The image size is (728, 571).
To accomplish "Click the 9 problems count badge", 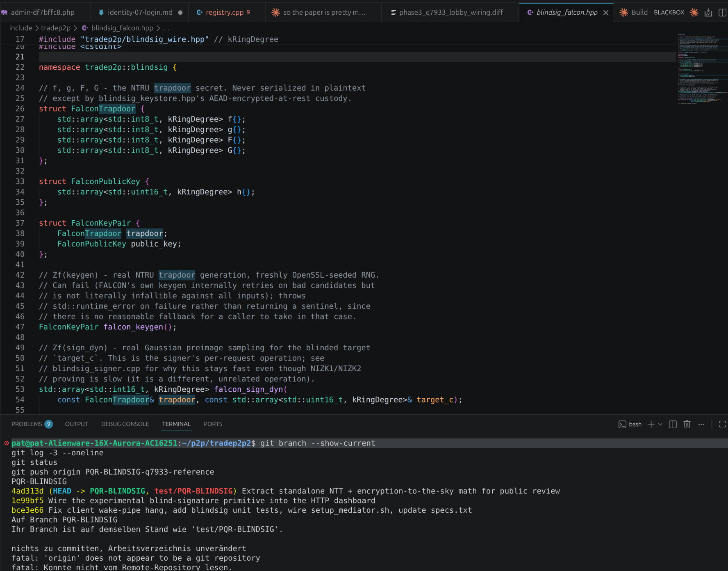I will click(48, 424).
